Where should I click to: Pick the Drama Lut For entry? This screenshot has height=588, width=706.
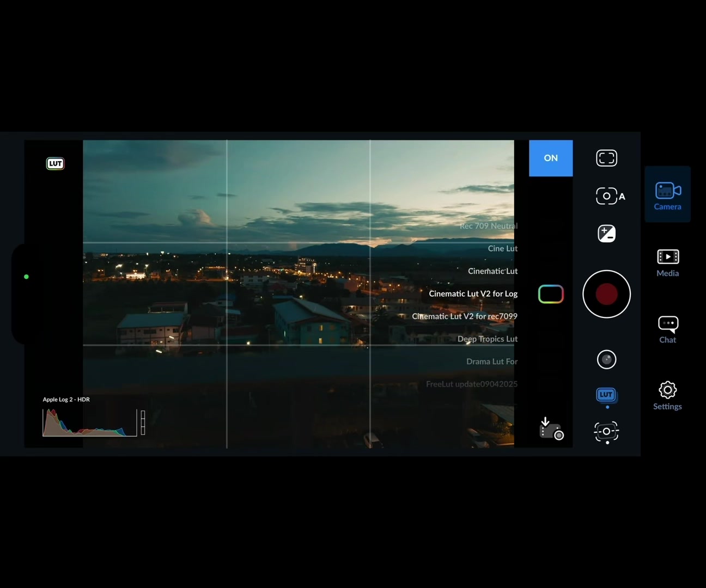491,362
